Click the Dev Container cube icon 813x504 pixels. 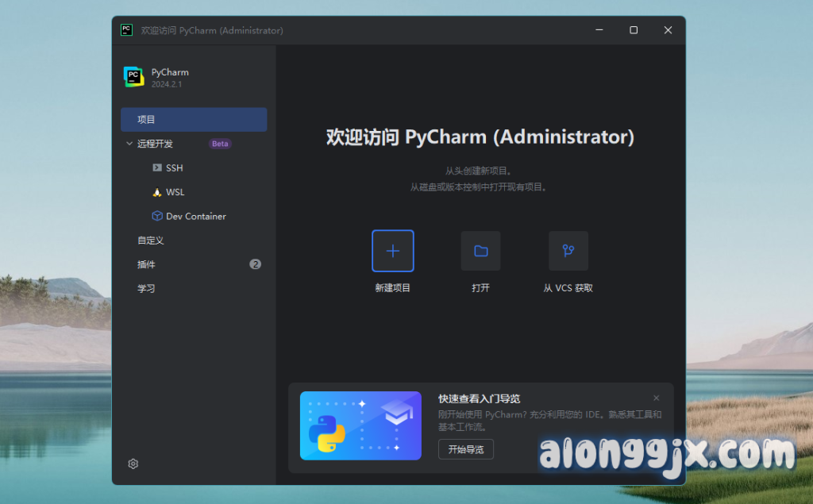click(x=156, y=216)
